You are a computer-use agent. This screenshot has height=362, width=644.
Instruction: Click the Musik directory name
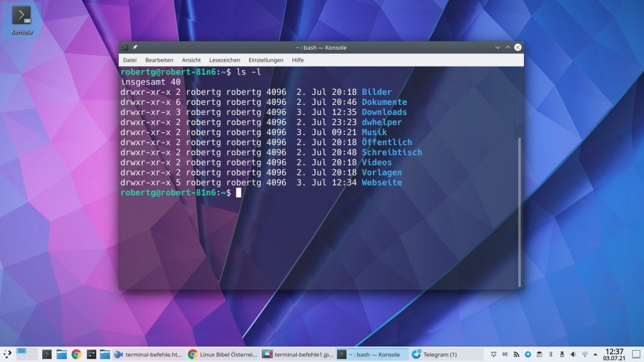[x=374, y=132]
